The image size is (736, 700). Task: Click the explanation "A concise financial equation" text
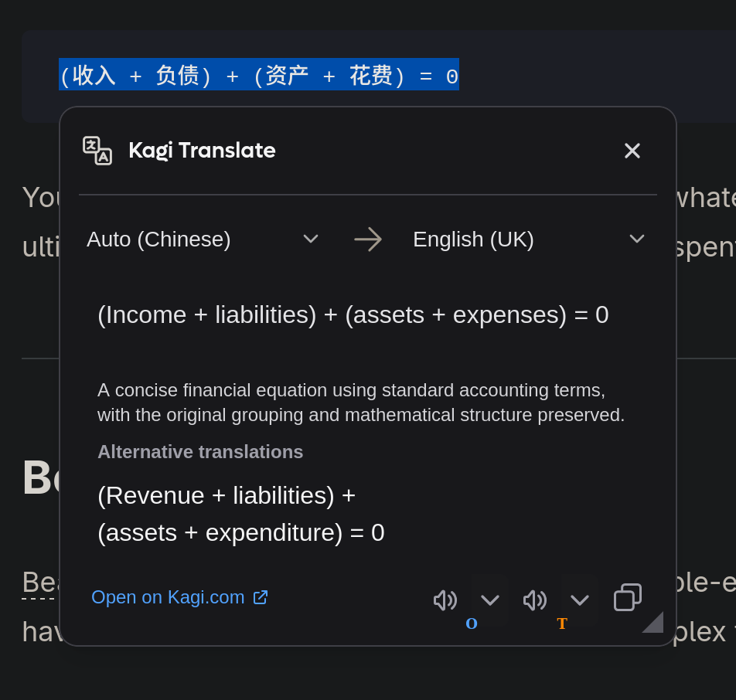(x=361, y=403)
